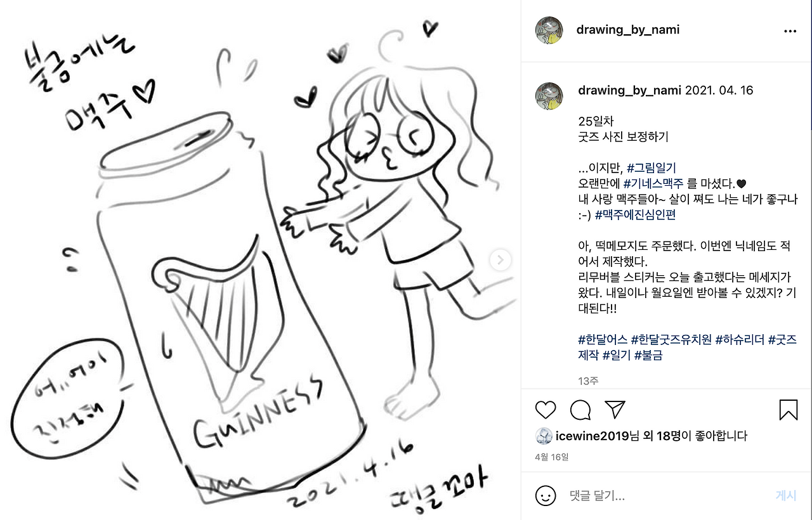The height and width of the screenshot is (520, 812).
Task: Click the caption profile avatar
Action: click(x=549, y=96)
